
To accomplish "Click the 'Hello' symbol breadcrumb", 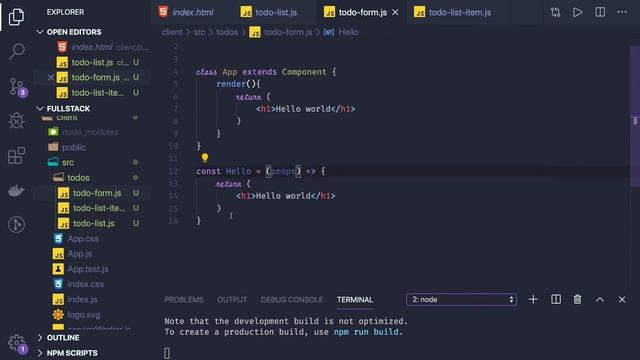I will pos(341,32).
